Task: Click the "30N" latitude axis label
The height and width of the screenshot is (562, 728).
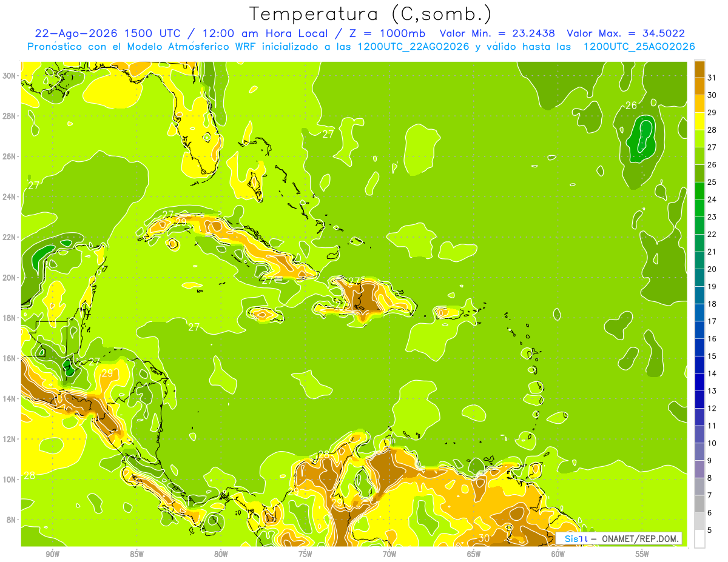Action: [10, 75]
